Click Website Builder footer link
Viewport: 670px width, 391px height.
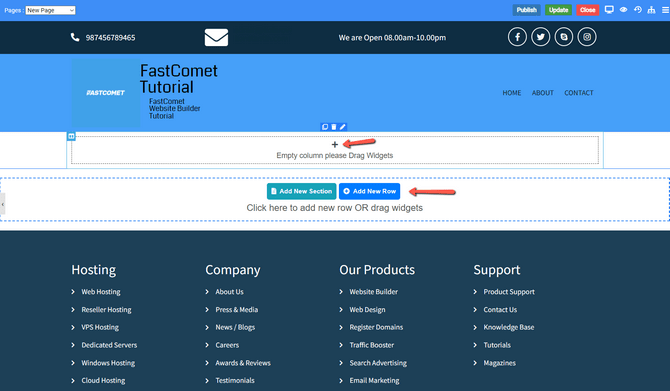[x=373, y=292]
